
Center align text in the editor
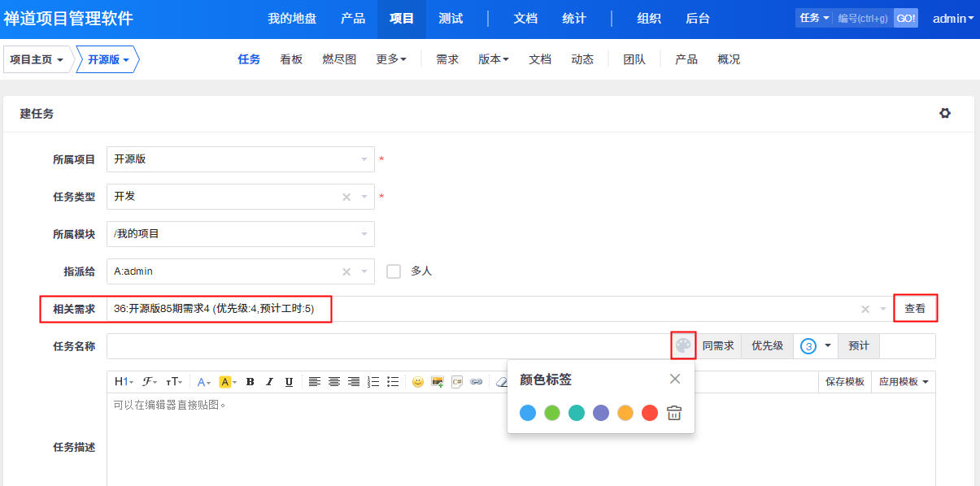(333, 381)
